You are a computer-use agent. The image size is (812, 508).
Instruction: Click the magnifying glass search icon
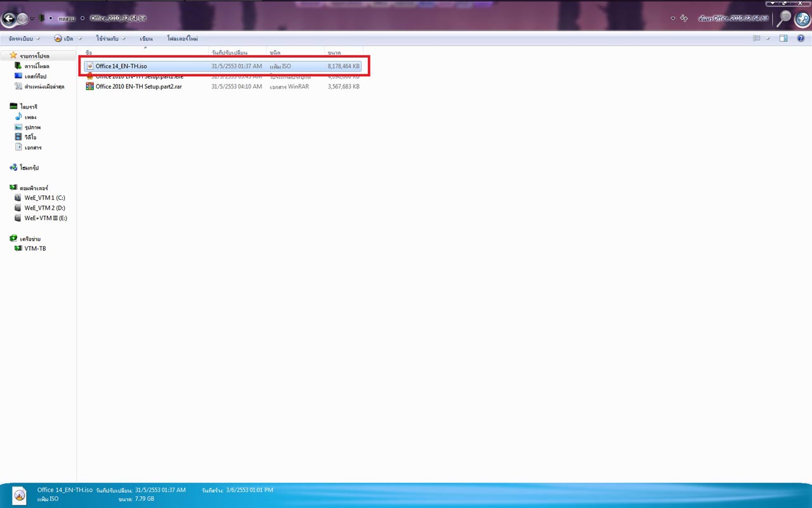784,18
